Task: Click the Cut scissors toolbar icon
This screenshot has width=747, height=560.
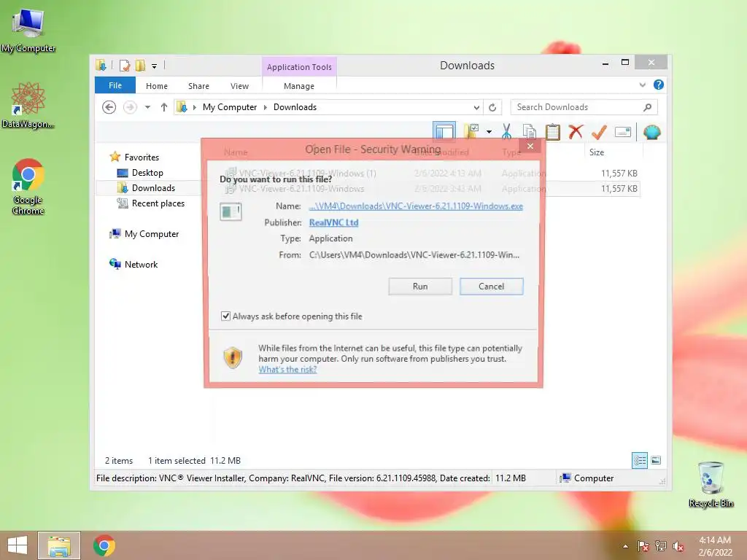Action: coord(506,131)
